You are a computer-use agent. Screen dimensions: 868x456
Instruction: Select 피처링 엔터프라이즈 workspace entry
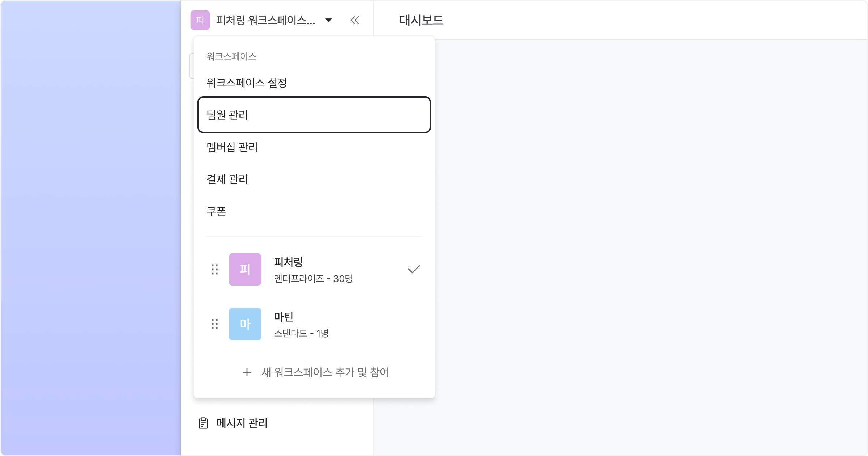pyautogui.click(x=314, y=269)
